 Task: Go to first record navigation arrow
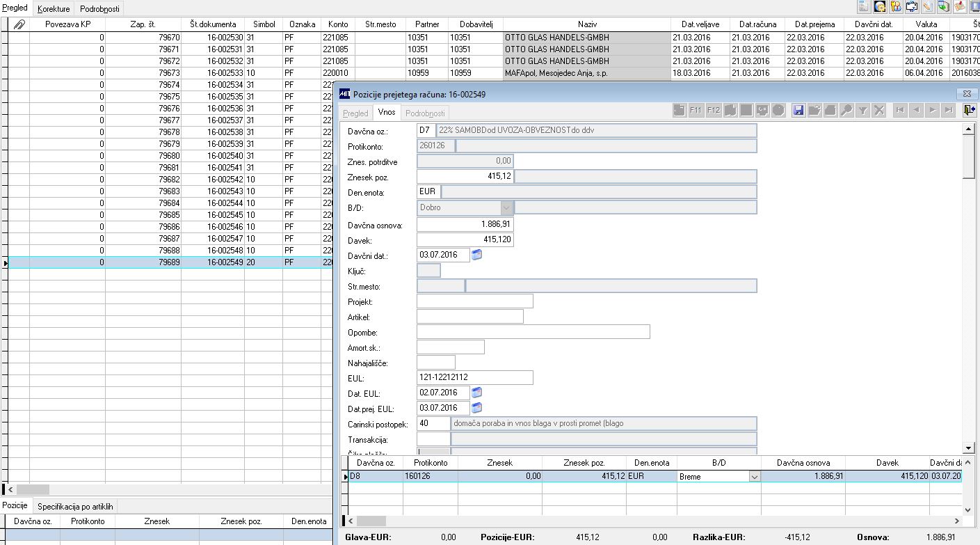click(900, 110)
